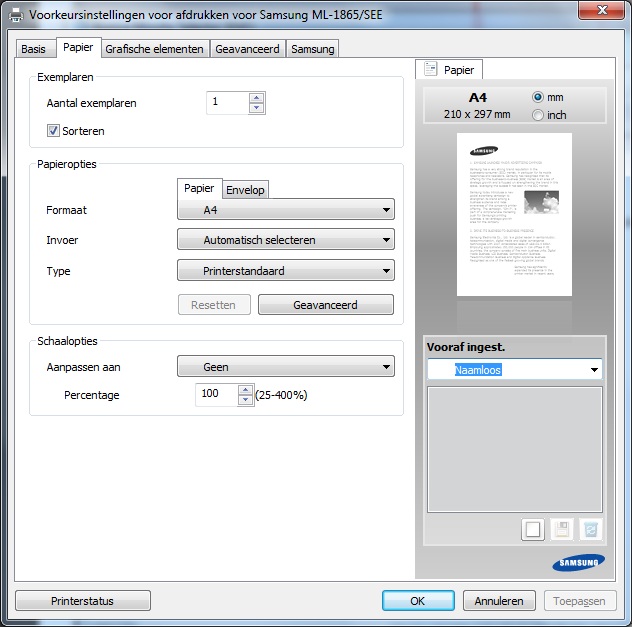Open the Type Printerstandaard dropdown
Screen dimensions: 632x627
[x=285, y=270]
